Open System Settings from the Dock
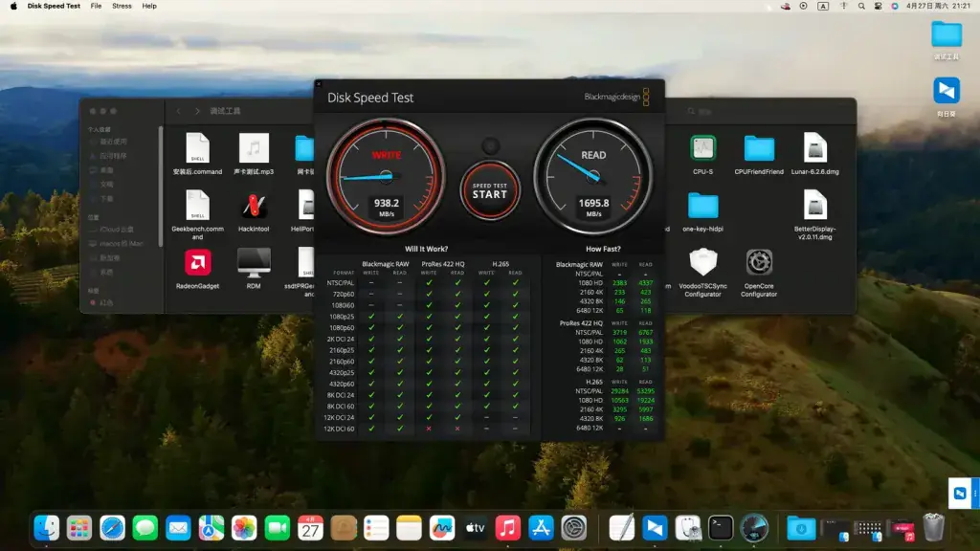 pos(574,528)
